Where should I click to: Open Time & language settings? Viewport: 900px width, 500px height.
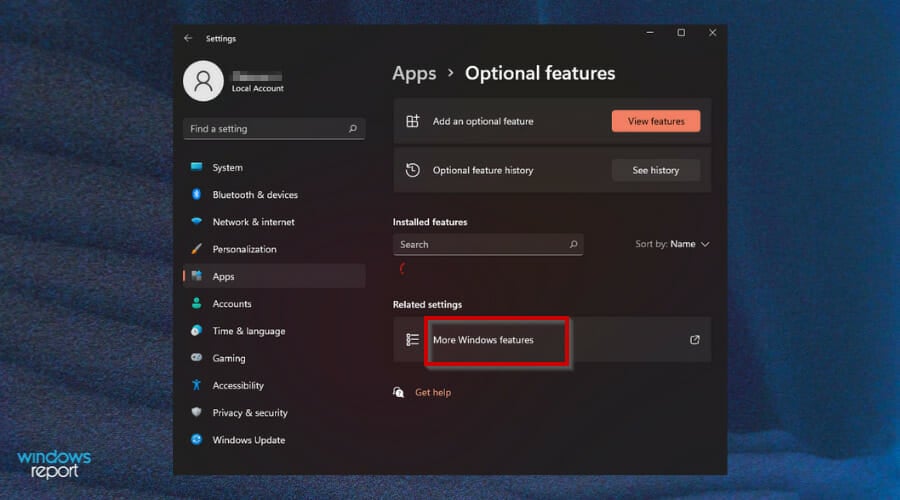(x=274, y=331)
